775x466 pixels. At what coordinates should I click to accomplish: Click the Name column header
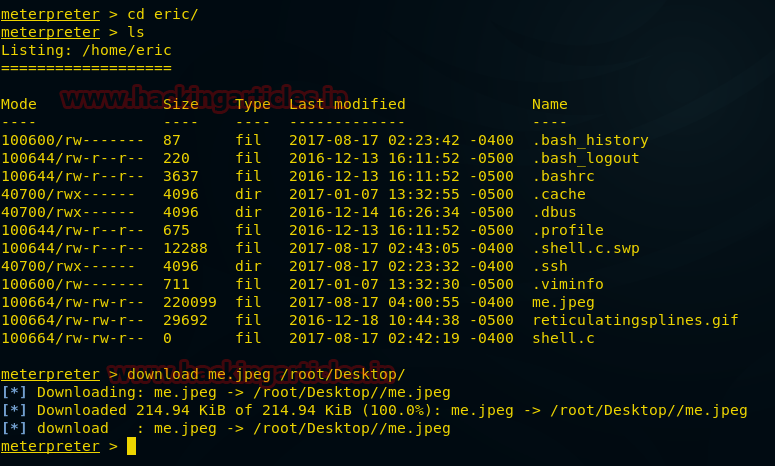550,104
